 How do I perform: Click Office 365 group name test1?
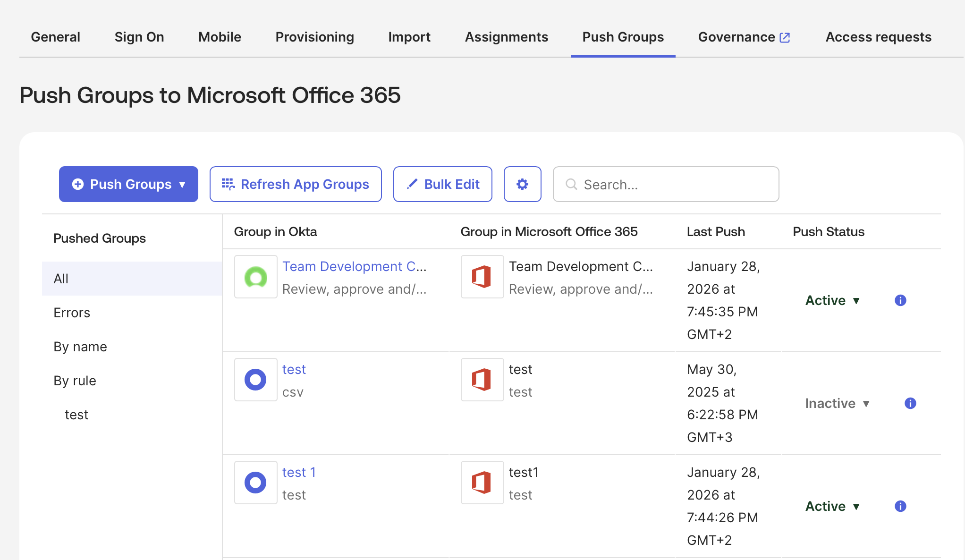tap(524, 472)
